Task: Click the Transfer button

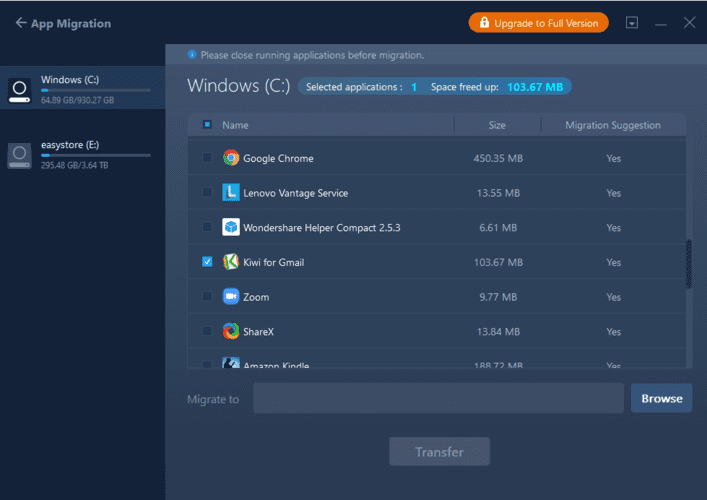Action: point(439,451)
